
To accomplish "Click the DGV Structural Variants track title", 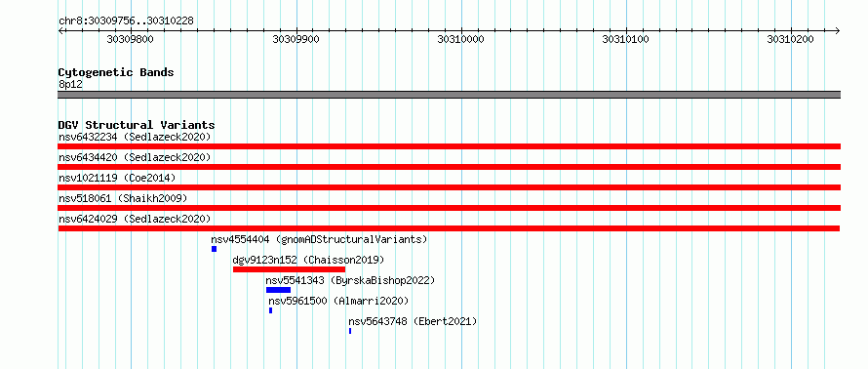I will [137, 125].
